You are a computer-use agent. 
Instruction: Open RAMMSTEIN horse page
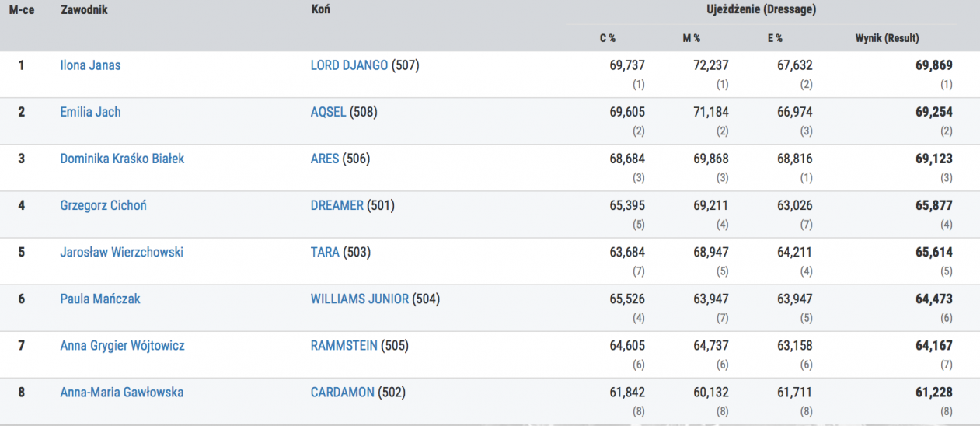click(x=344, y=345)
